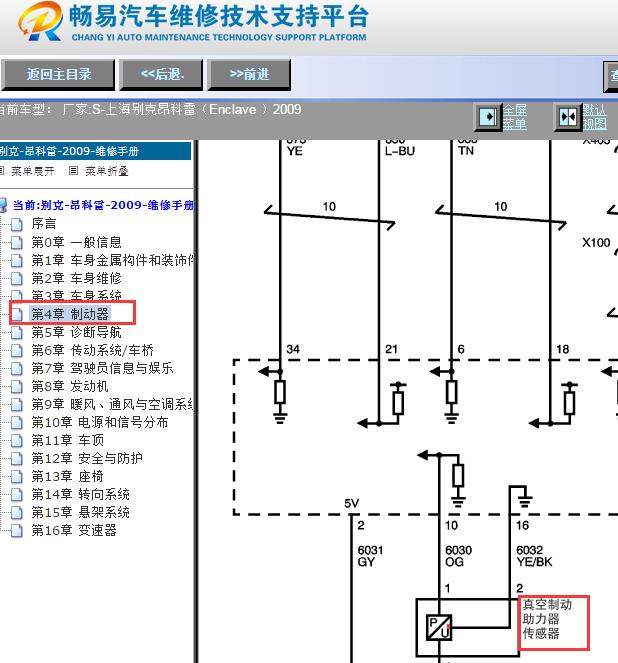Screen dimensions: 618x663
Task: Click the page icon next to 第8章 发动机
Action: click(x=16, y=386)
